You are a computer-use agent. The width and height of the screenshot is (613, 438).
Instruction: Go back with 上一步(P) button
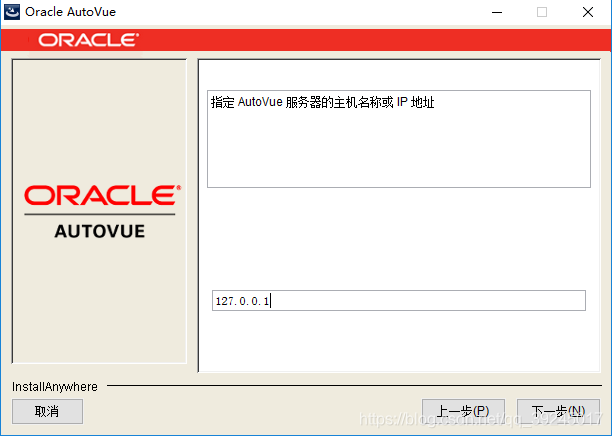[463, 411]
